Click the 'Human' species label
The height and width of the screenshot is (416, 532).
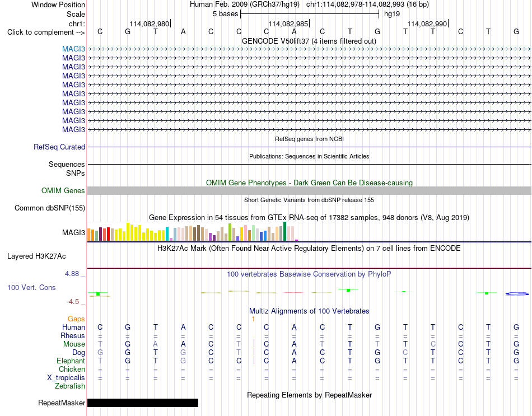[x=73, y=327]
